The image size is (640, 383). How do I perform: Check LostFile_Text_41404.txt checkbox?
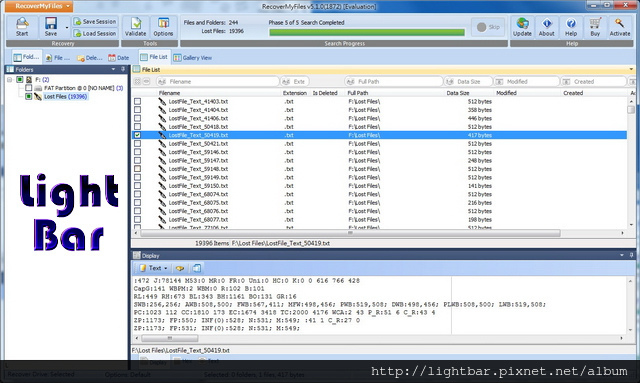point(138,110)
